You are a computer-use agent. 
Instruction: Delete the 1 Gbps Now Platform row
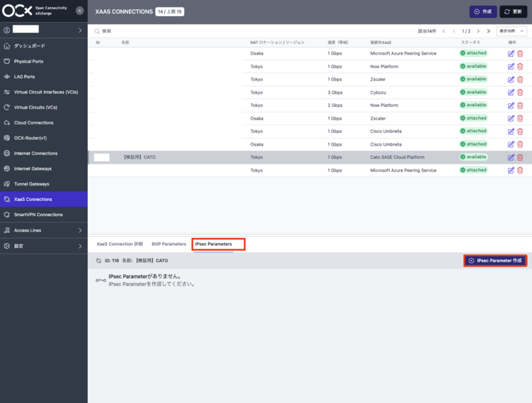[520, 67]
